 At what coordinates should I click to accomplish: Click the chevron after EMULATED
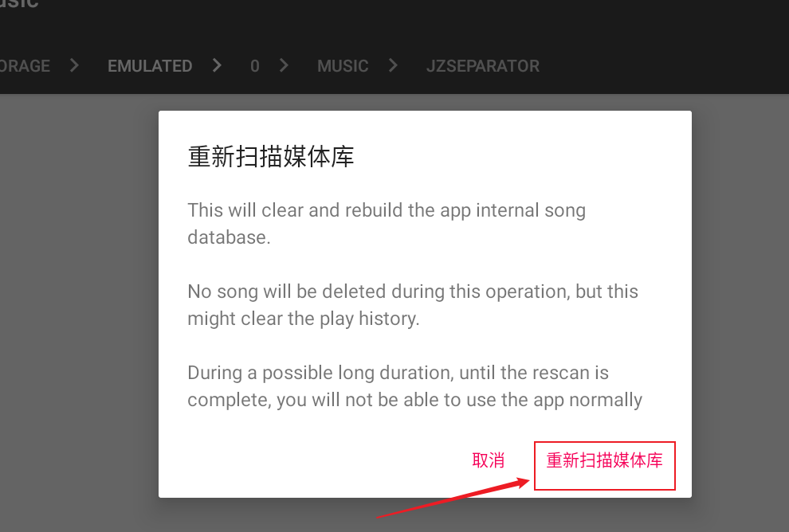coord(217,65)
